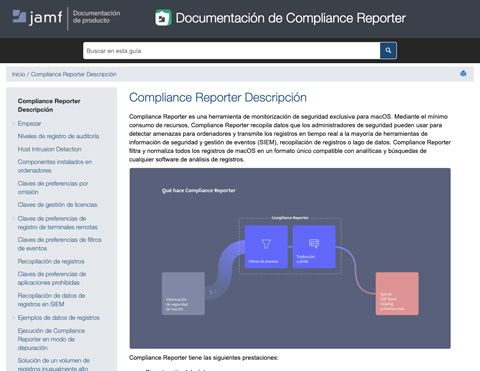The height and width of the screenshot is (371, 480).
Task: Click the pink Splunk output box in diagram
Action: pyautogui.click(x=397, y=294)
